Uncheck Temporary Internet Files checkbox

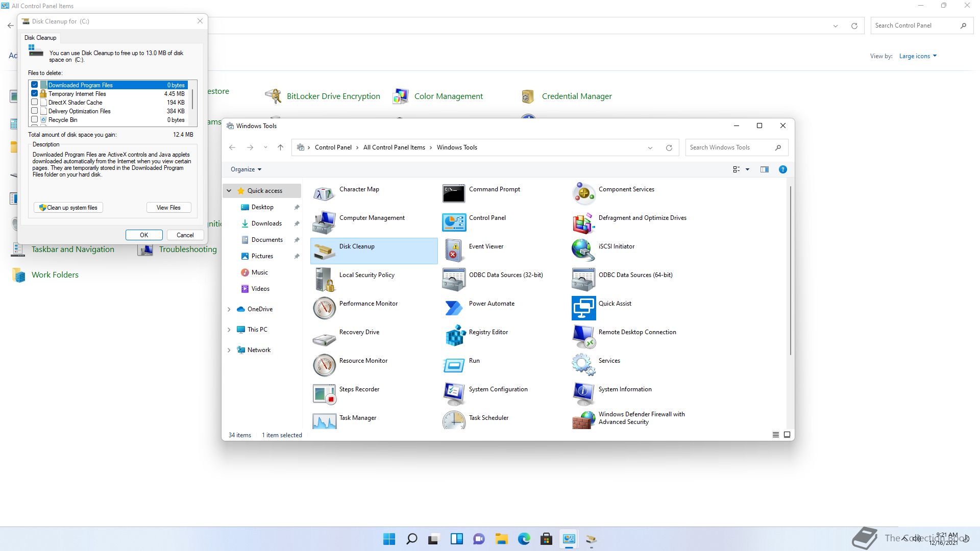35,93
